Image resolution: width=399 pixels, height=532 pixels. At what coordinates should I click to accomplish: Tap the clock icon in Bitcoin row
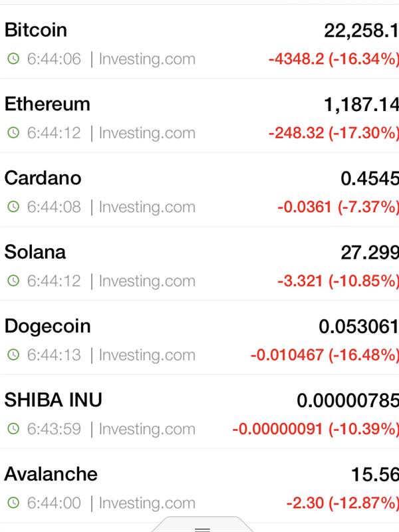coord(13,59)
